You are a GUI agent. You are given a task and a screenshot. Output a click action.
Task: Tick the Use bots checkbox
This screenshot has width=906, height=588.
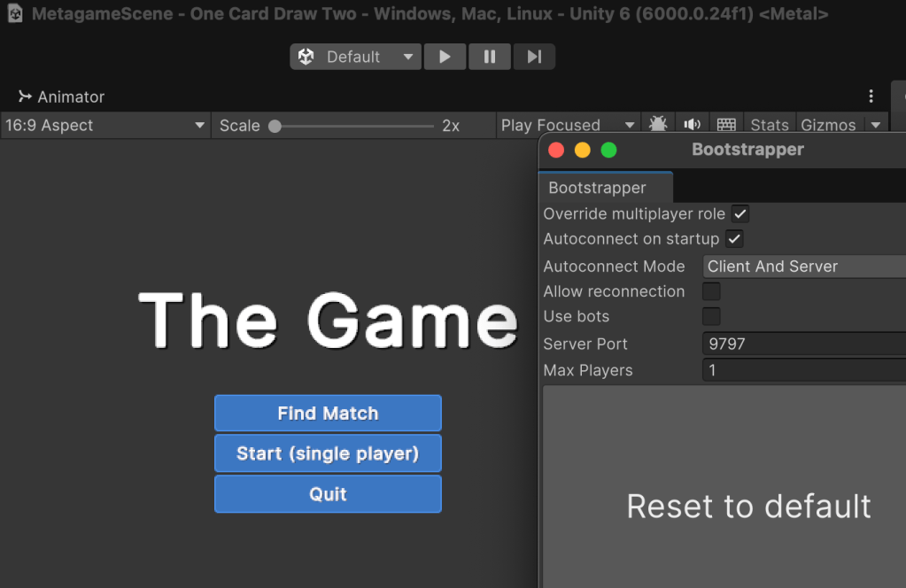711,316
